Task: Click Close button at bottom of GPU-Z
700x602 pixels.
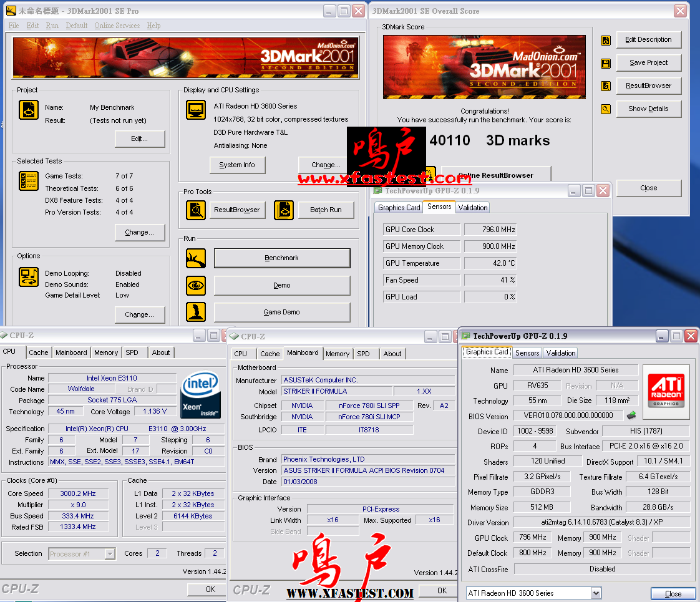Action: pyautogui.click(x=673, y=593)
